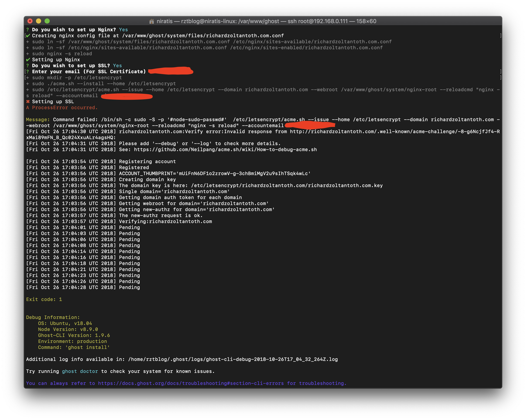The image size is (526, 420).
Task: Open the acme.sh debug wiki GitHub link
Action: point(225,149)
